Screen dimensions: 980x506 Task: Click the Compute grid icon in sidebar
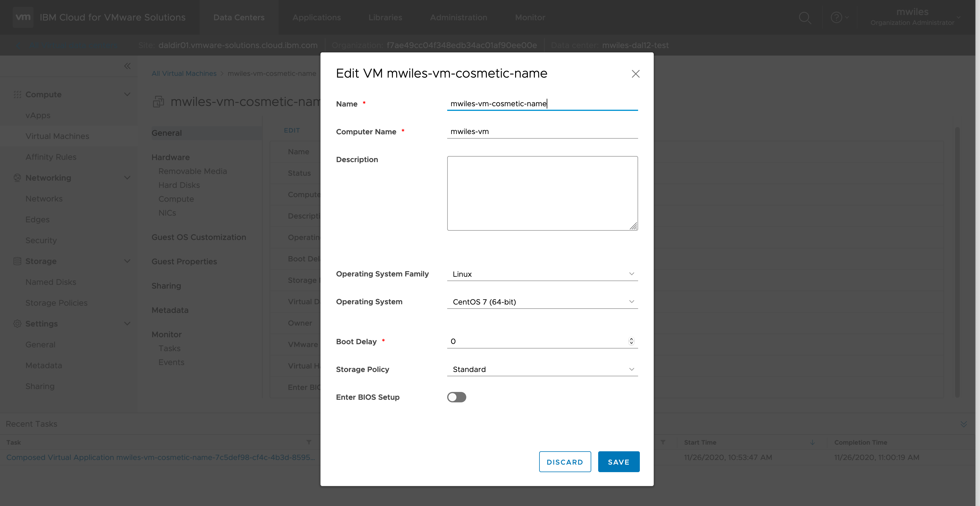pyautogui.click(x=17, y=94)
